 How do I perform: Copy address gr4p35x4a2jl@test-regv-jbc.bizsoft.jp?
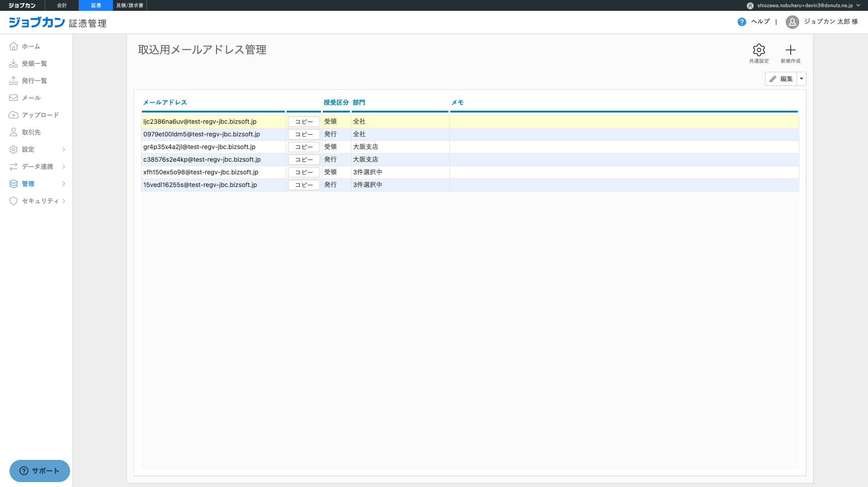[x=304, y=147]
